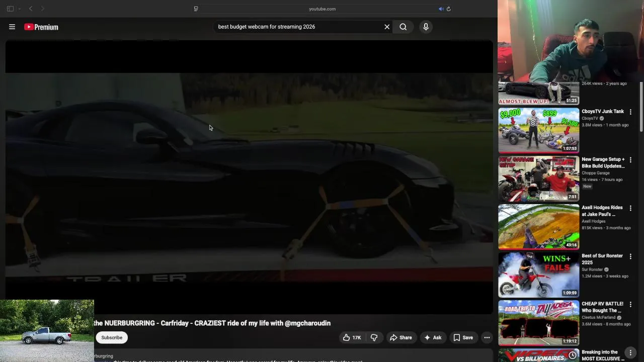The height and width of the screenshot is (362, 644).
Task: Open New Garage Setup video thumbnail
Action: coord(538,178)
